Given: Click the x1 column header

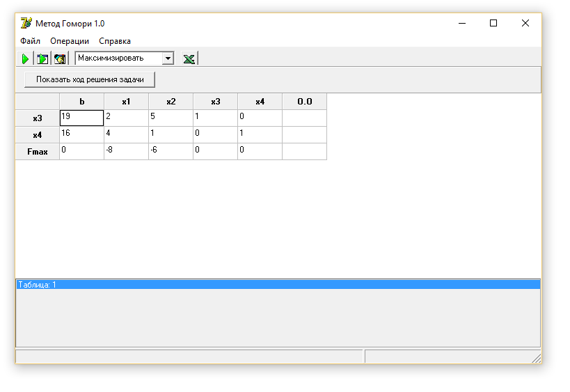Looking at the screenshot, I should [x=126, y=102].
